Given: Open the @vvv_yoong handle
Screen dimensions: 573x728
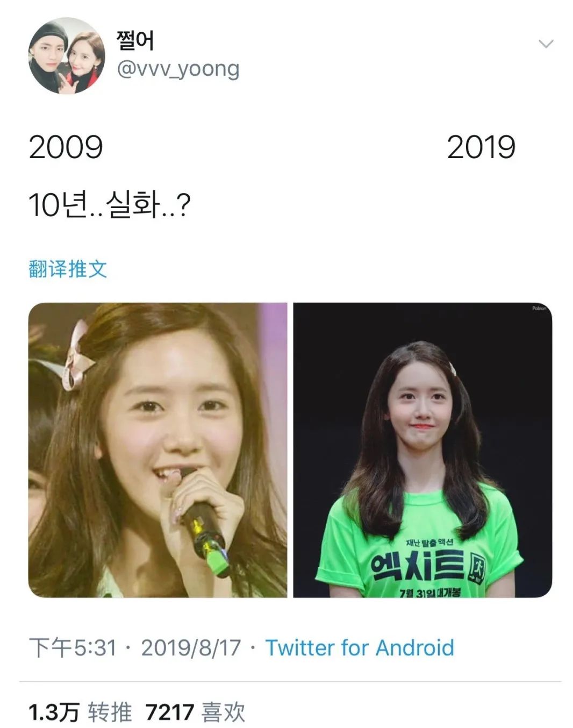Looking at the screenshot, I should coord(178,69).
